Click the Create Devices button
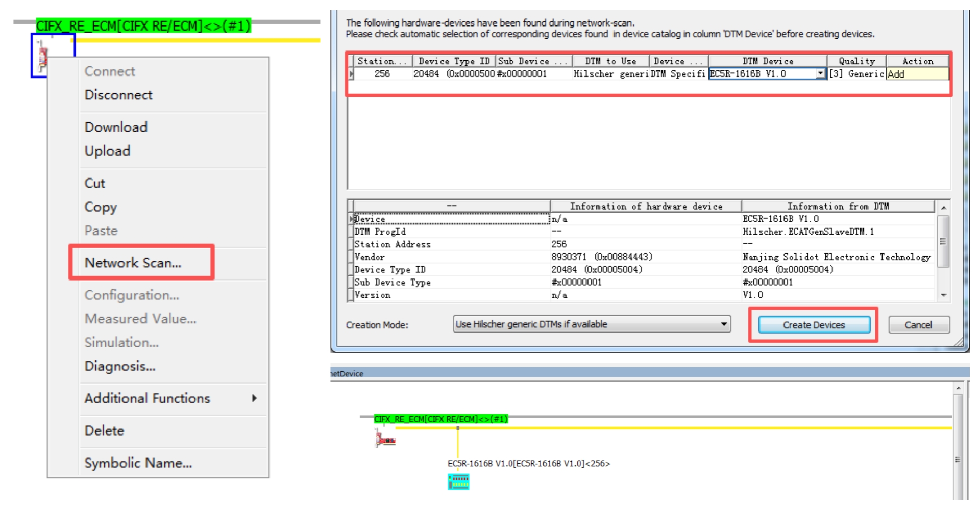980x510 pixels. point(814,325)
